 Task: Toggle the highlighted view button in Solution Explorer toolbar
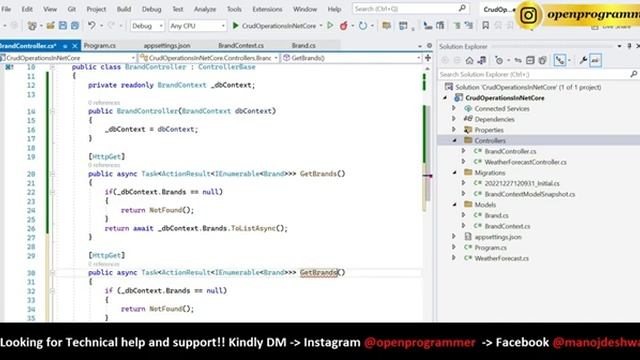[x=560, y=60]
